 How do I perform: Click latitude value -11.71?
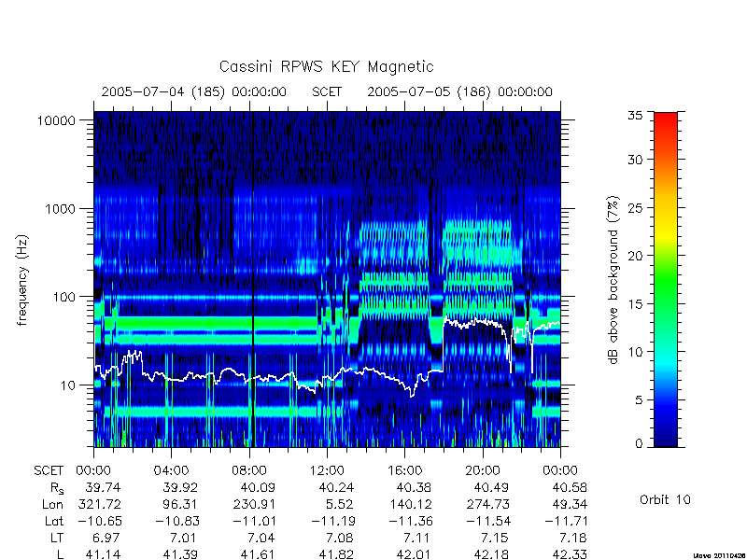point(566,521)
